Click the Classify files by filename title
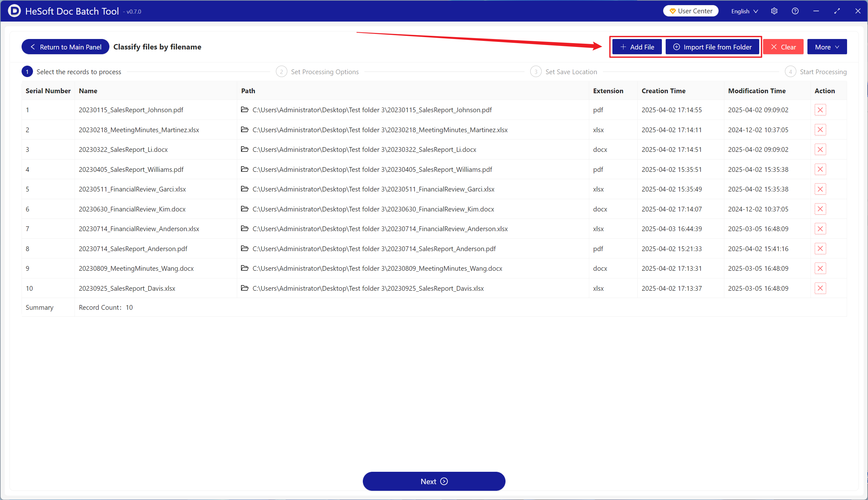The image size is (868, 500). 157,47
